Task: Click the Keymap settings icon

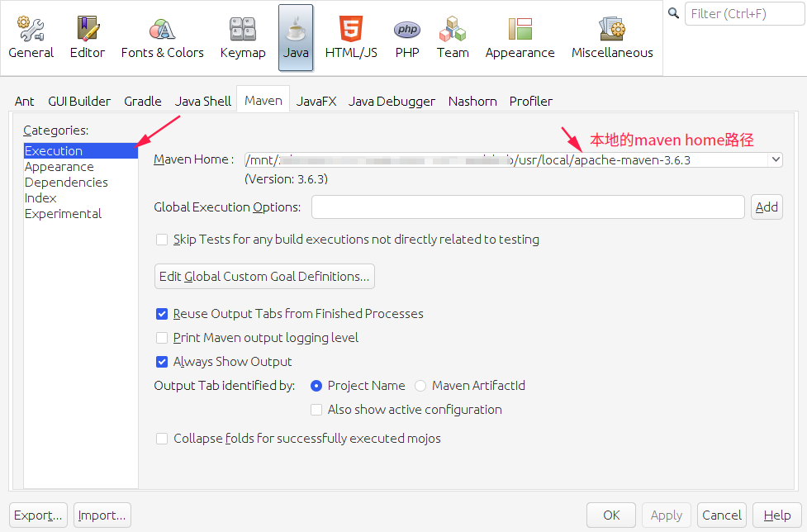Action: pos(242,33)
